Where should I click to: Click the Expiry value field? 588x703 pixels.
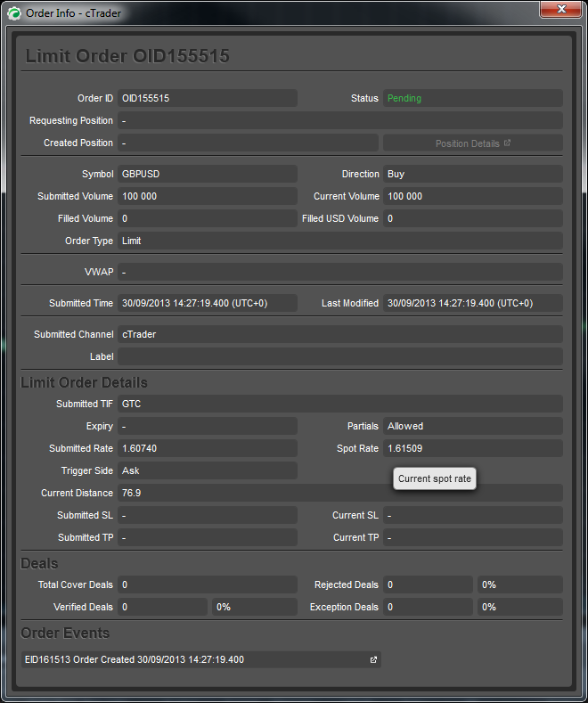click(x=208, y=426)
